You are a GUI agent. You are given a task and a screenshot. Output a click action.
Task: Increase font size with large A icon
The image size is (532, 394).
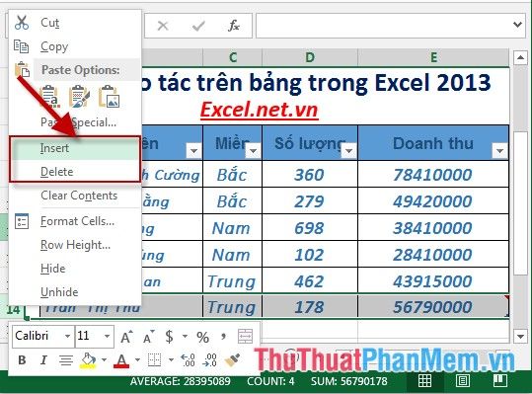coord(127,337)
